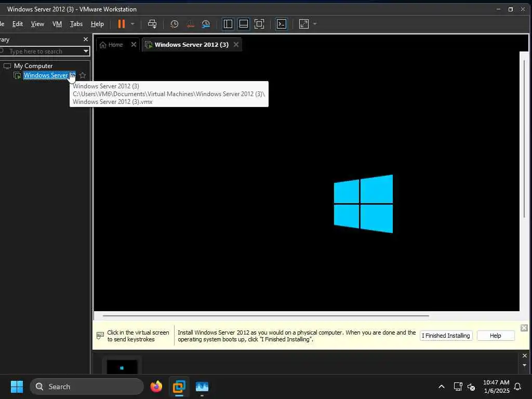This screenshot has width=532, height=399.
Task: Open the Help menu
Action: point(97,24)
